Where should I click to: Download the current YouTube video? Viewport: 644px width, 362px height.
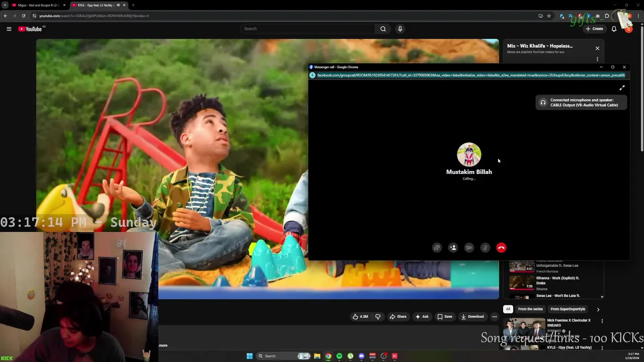[x=472, y=317]
